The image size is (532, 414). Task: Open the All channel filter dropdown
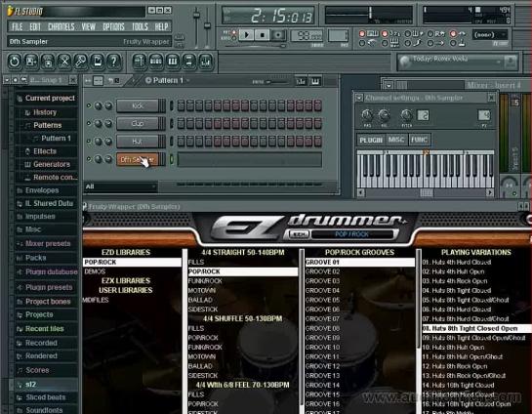(120, 186)
